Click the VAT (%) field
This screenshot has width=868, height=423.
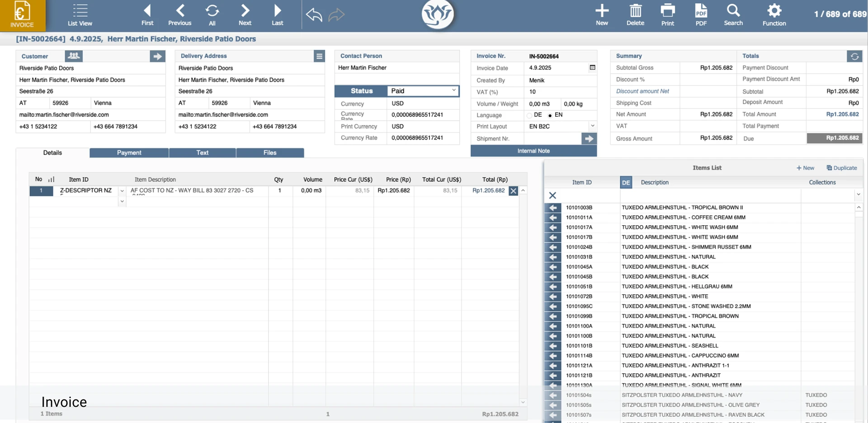click(x=561, y=92)
